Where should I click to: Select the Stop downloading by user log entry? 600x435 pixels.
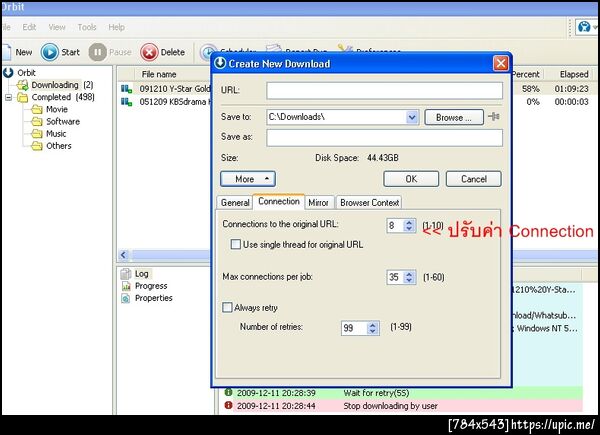point(402,406)
